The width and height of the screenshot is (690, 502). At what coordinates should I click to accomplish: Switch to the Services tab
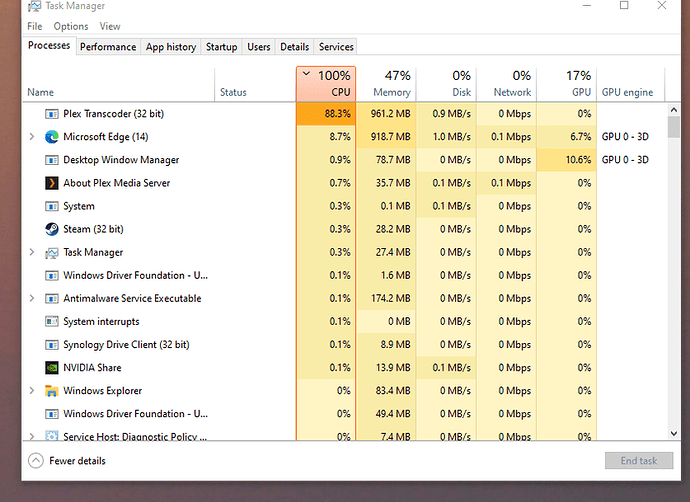pyautogui.click(x=336, y=47)
